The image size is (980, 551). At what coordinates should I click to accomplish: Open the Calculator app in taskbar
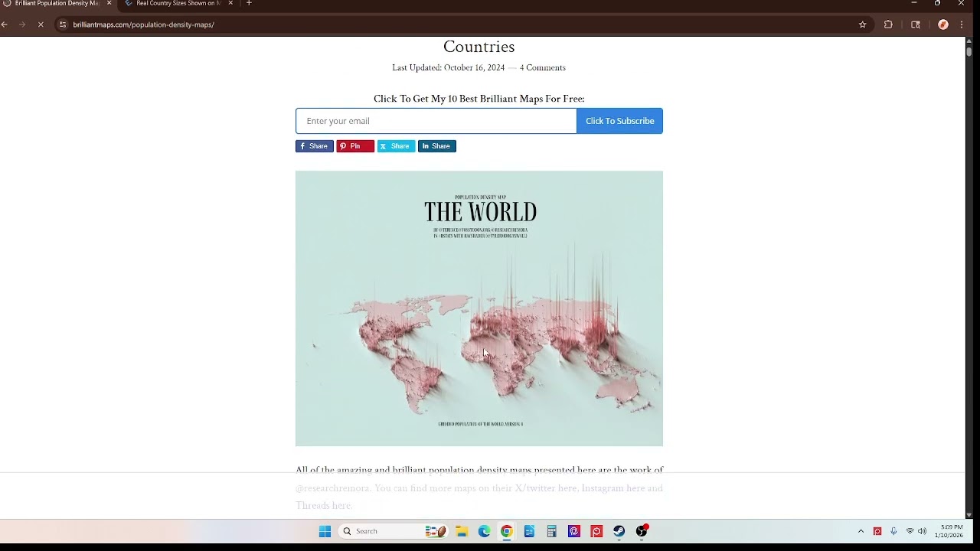[x=551, y=531]
